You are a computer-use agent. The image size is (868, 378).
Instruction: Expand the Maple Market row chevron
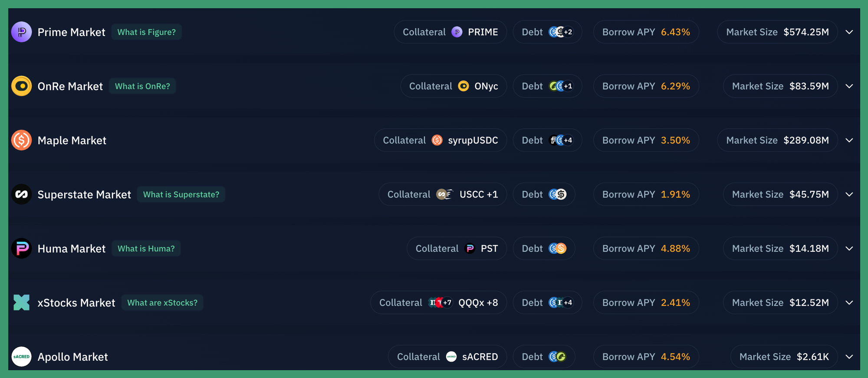(849, 140)
